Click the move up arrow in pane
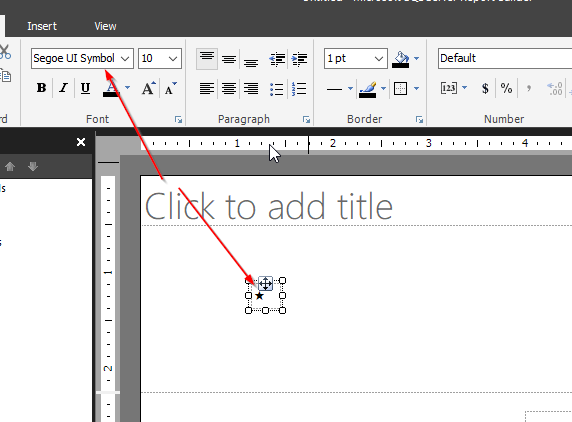 [10, 167]
